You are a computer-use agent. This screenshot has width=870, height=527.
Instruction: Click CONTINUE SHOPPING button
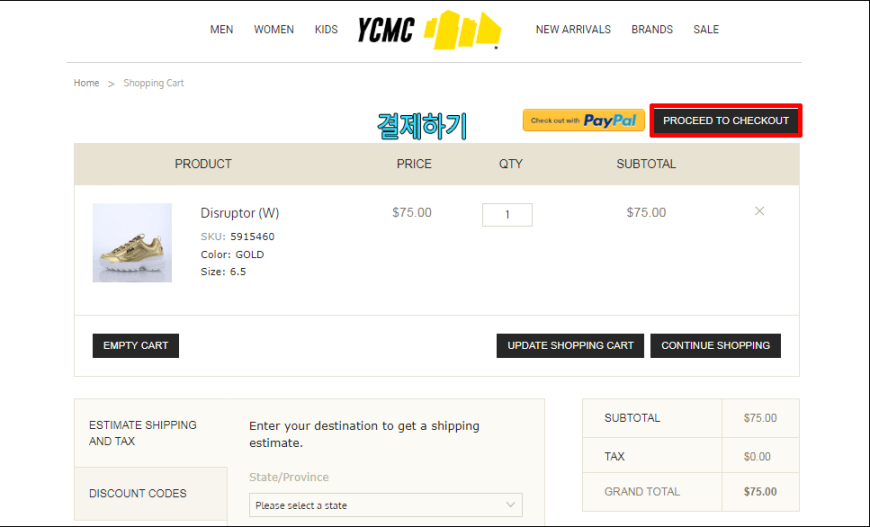[x=716, y=346]
